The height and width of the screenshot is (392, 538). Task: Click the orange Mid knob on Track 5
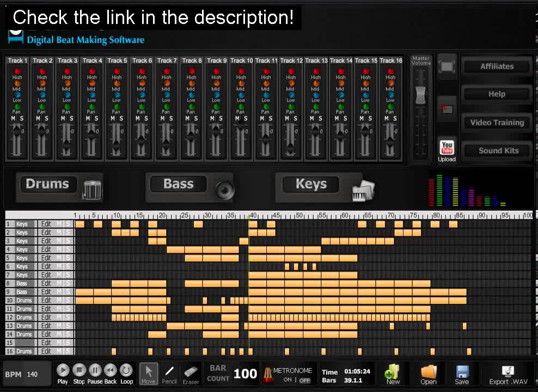click(117, 83)
